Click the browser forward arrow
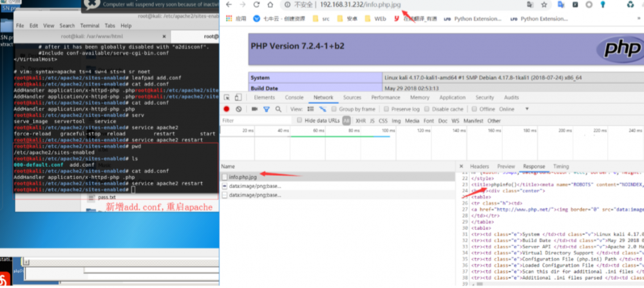Image resolution: width=644 pixels, height=288 pixels. click(243, 5)
